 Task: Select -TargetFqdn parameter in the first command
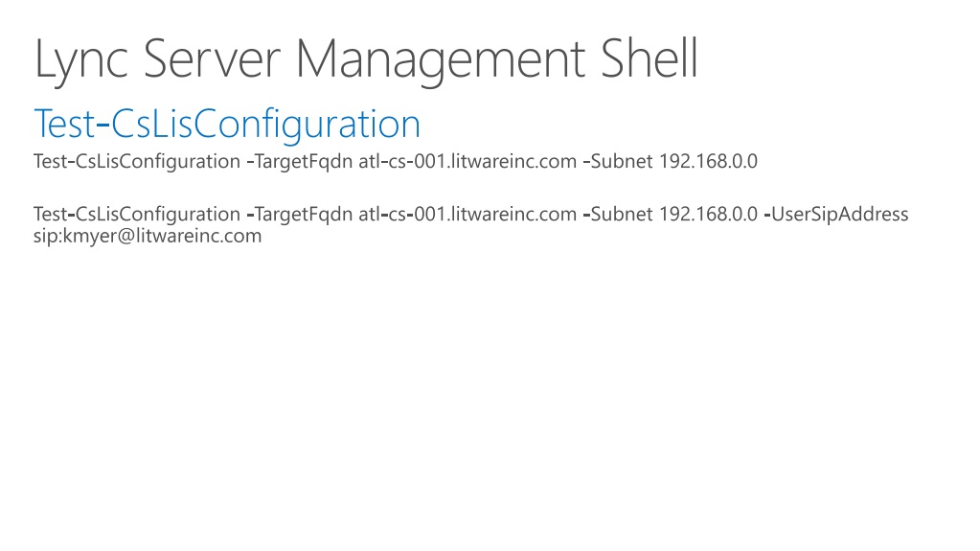[300, 161]
